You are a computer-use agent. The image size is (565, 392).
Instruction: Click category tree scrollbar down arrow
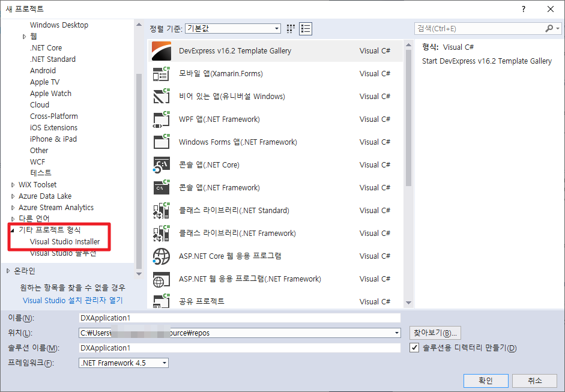pyautogui.click(x=139, y=274)
